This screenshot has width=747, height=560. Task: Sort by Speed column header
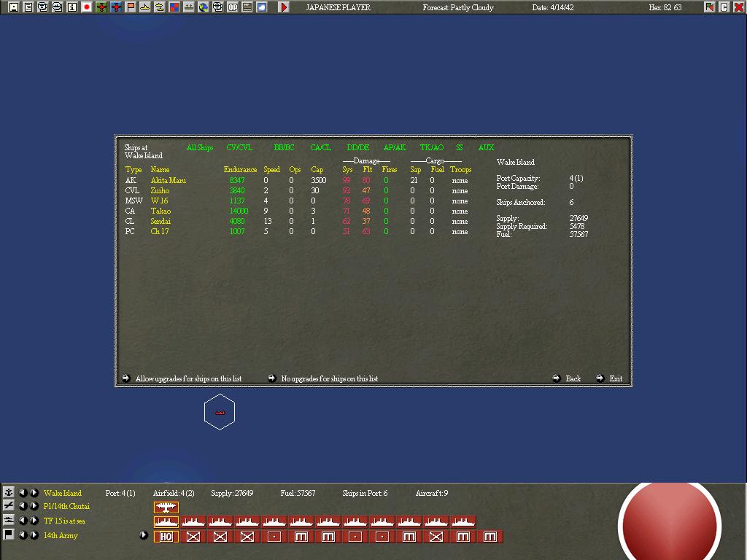tap(272, 169)
